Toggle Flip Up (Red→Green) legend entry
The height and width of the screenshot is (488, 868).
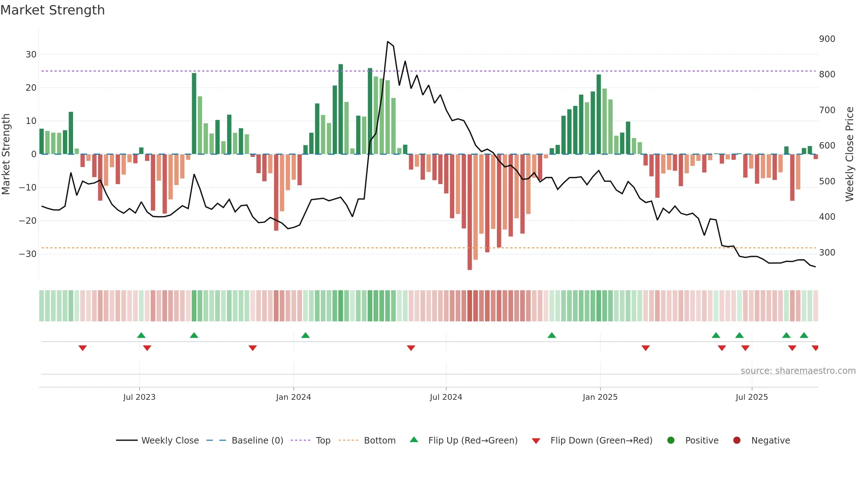[464, 440]
